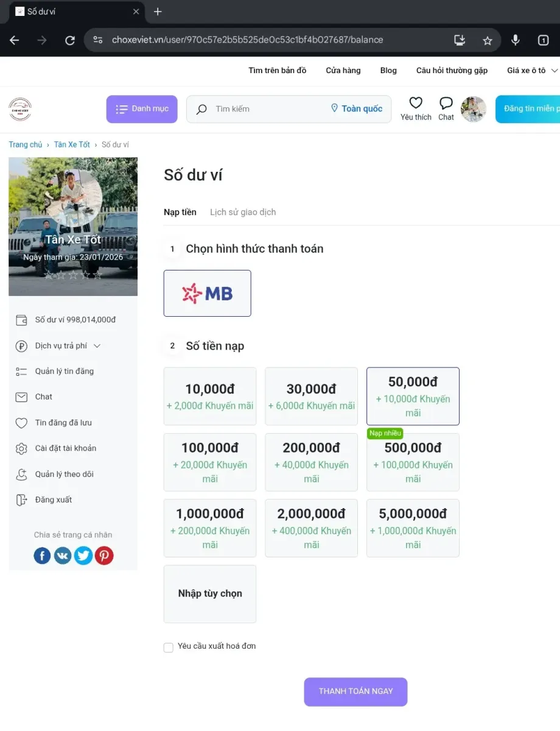The width and height of the screenshot is (560, 731).
Task: Reload the page with browser refresh icon
Action: pyautogui.click(x=70, y=40)
